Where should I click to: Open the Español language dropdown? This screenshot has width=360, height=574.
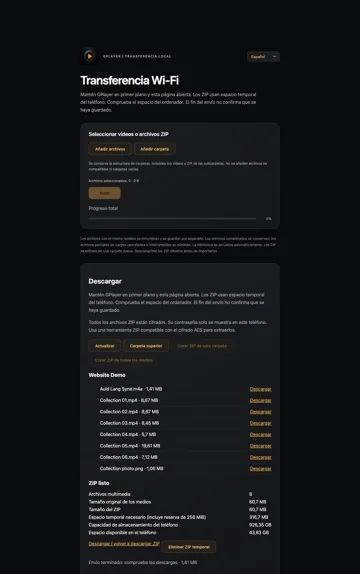click(263, 57)
